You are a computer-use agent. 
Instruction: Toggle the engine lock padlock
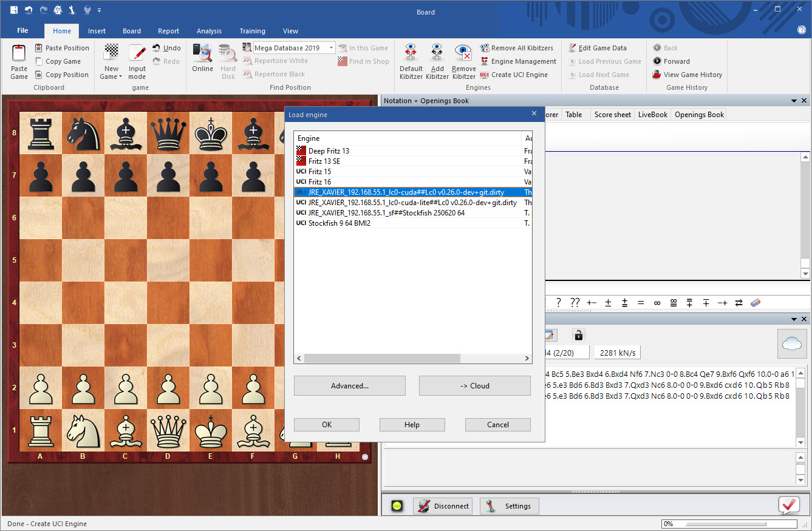click(578, 335)
